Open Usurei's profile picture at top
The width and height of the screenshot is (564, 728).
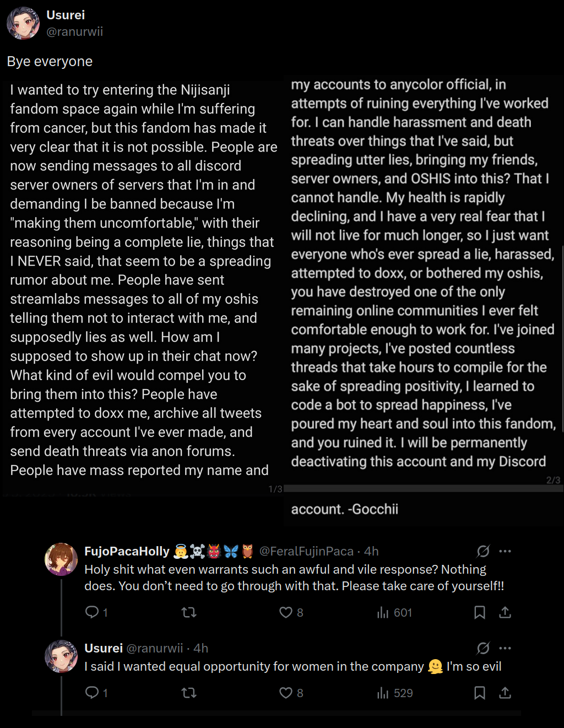(23, 23)
